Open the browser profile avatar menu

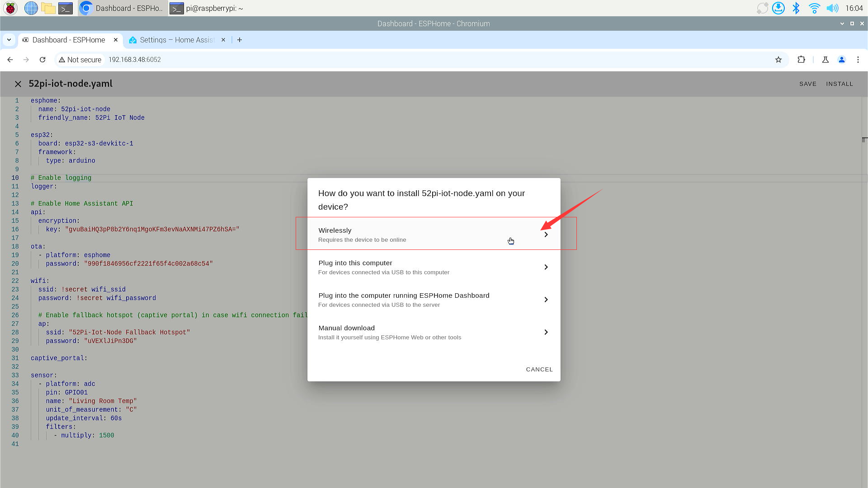[841, 60]
